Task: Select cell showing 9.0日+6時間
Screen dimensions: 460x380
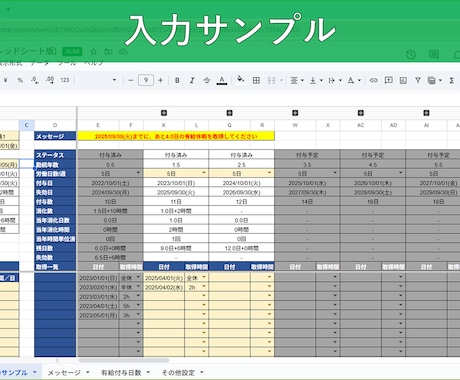Action: (x=176, y=248)
